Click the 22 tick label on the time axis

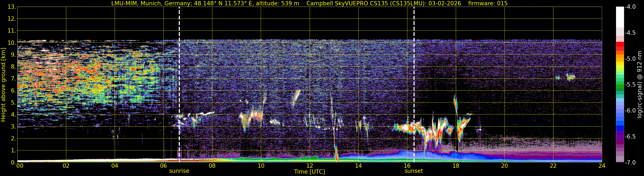tap(553, 166)
